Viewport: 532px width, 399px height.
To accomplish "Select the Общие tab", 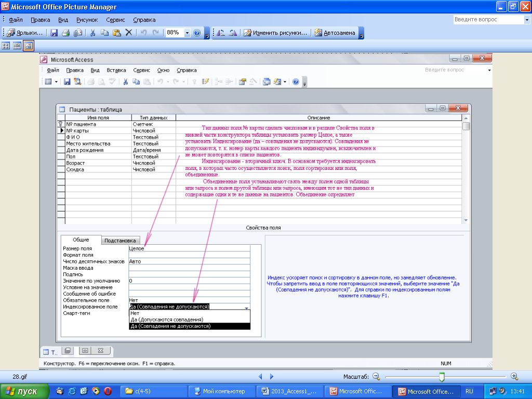I will tap(81, 240).
